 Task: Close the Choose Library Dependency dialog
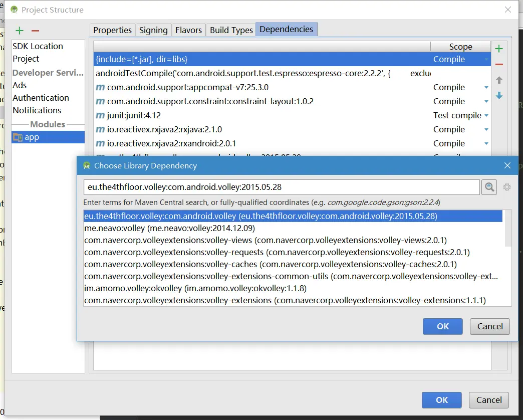pyautogui.click(x=507, y=165)
